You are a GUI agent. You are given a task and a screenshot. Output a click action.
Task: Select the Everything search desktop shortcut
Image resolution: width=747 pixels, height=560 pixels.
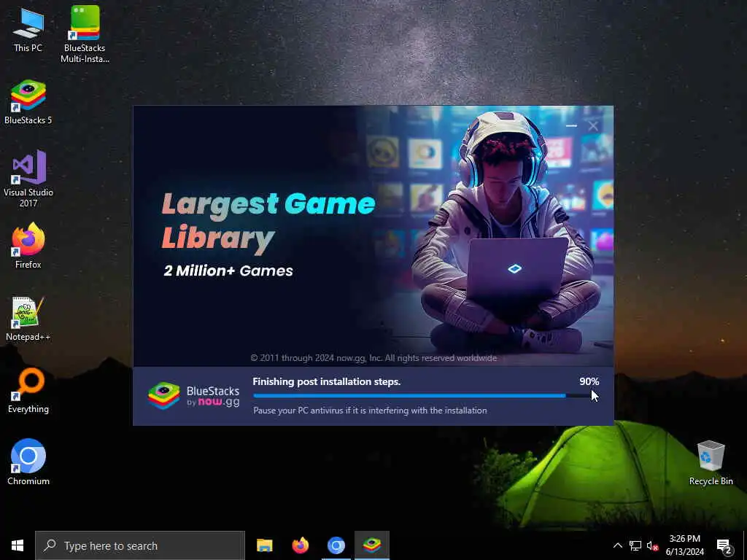[28, 391]
